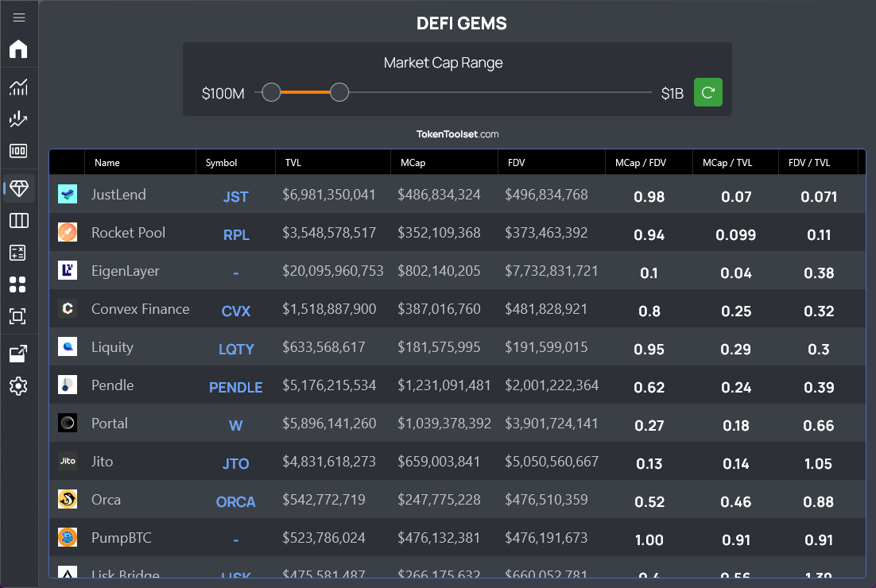Click the DEFI GEMS page title

[x=462, y=24]
